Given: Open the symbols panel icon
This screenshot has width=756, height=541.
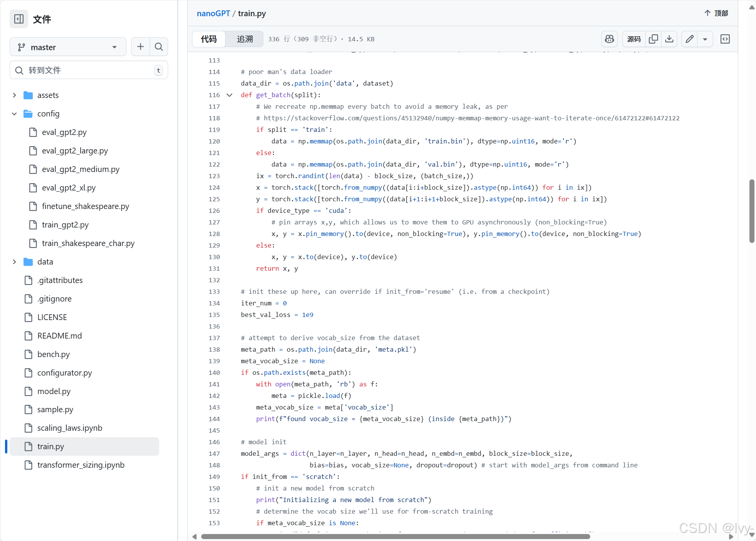Looking at the screenshot, I should (725, 39).
